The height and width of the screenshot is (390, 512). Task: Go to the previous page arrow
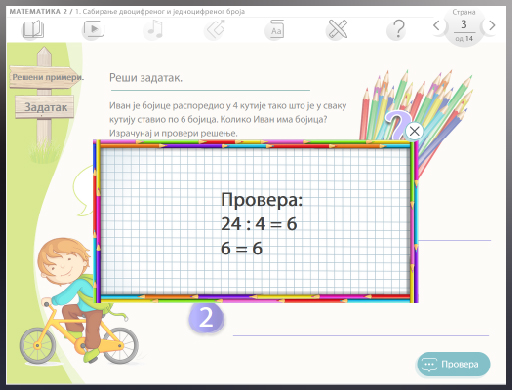tap(436, 25)
